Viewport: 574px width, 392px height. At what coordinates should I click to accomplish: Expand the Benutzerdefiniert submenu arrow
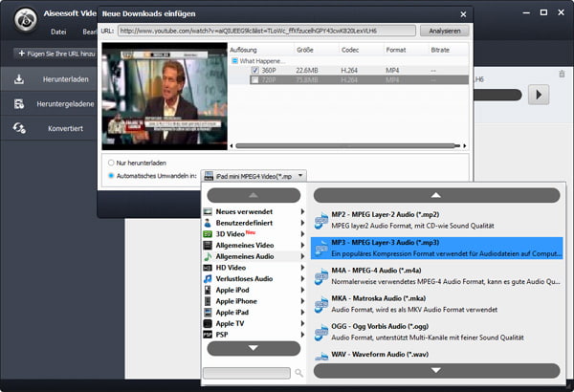302,223
